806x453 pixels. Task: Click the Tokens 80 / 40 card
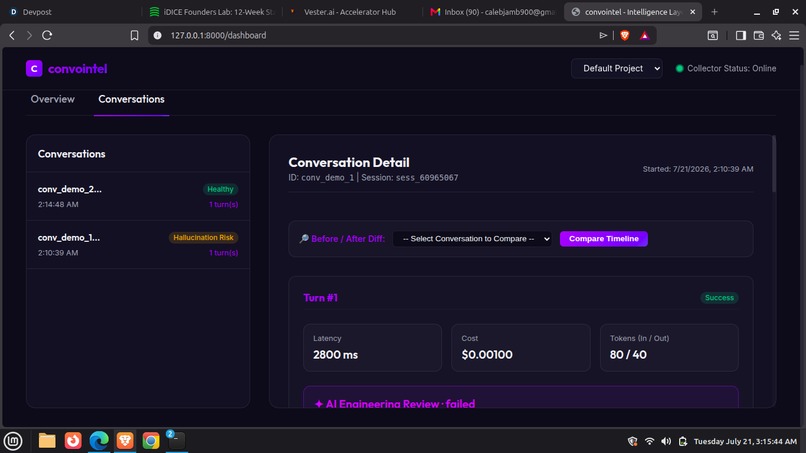click(669, 348)
